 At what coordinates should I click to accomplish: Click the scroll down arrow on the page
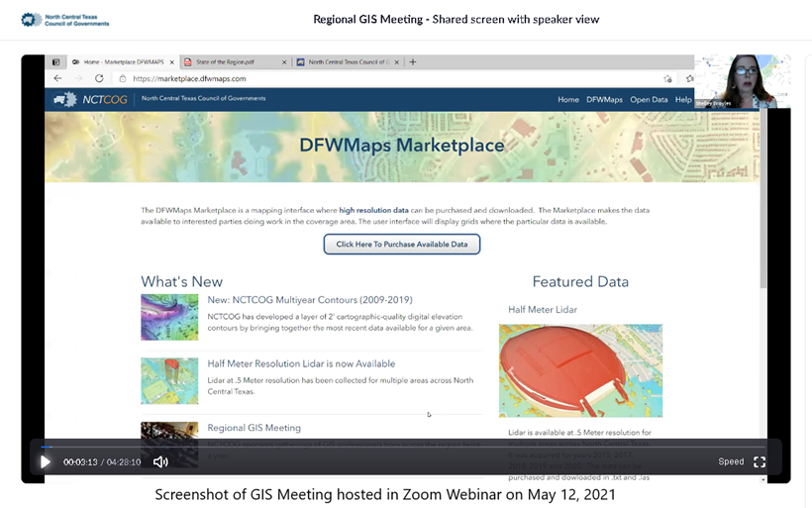(762, 479)
